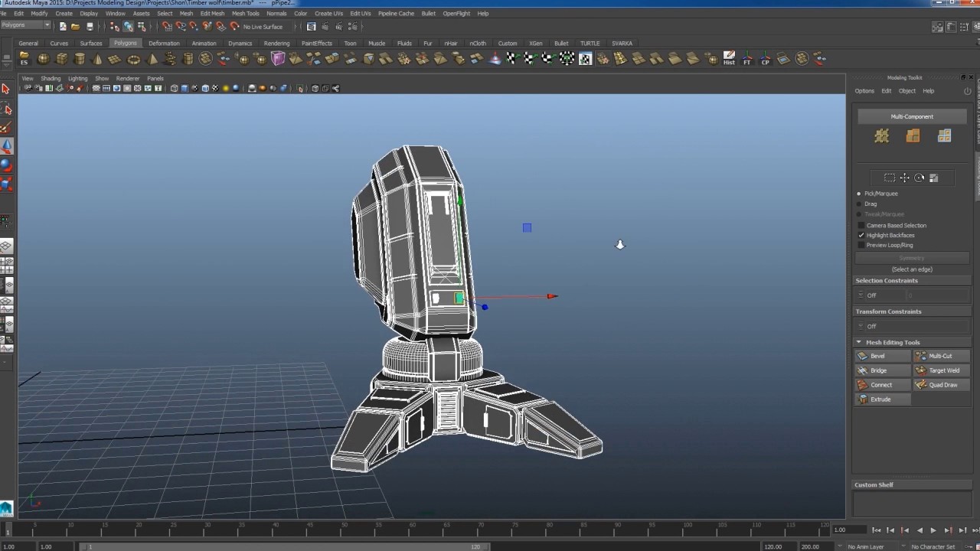Viewport: 980px width, 551px height.
Task: Choose vertex selection in Modeling Toolkit
Action: (x=881, y=136)
